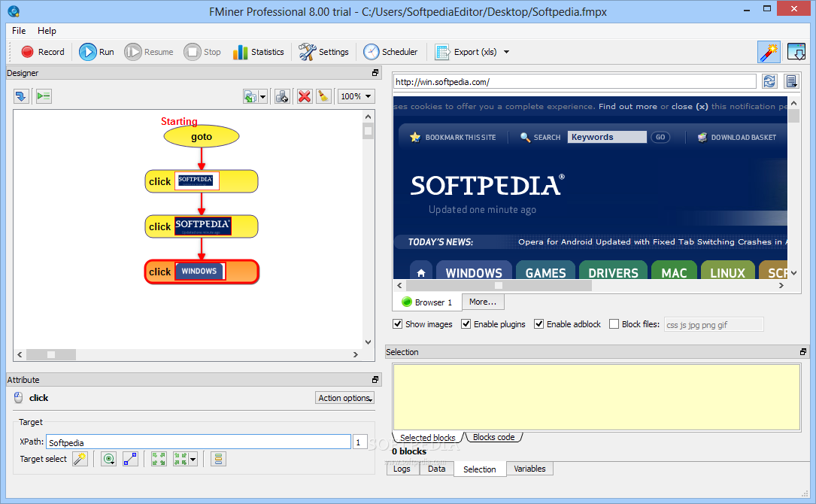816x504 pixels.
Task: Select the click WINDOWS action node
Action: coord(202,272)
